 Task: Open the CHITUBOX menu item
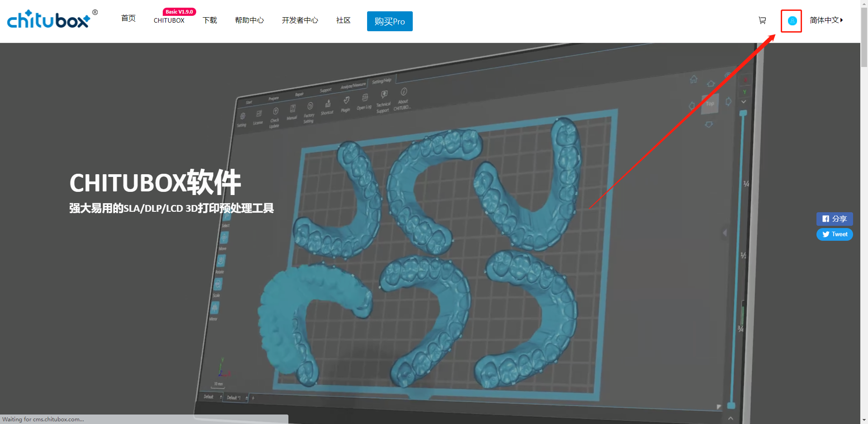(169, 20)
